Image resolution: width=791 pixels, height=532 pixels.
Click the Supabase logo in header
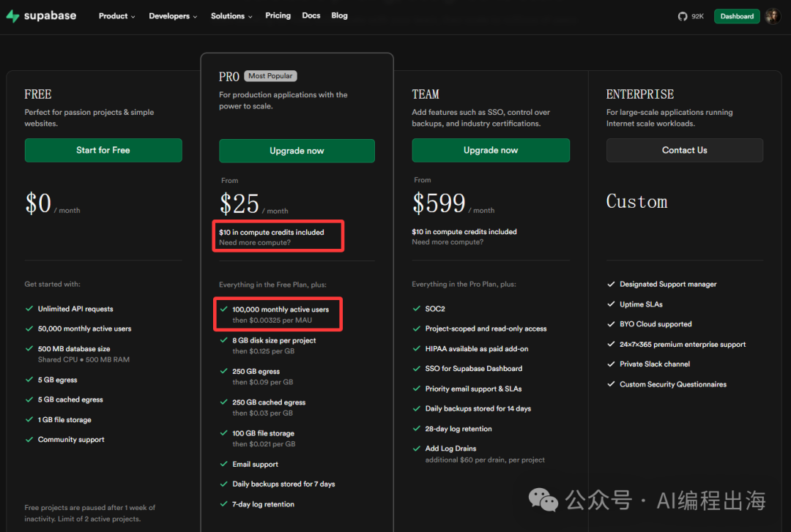(41, 16)
